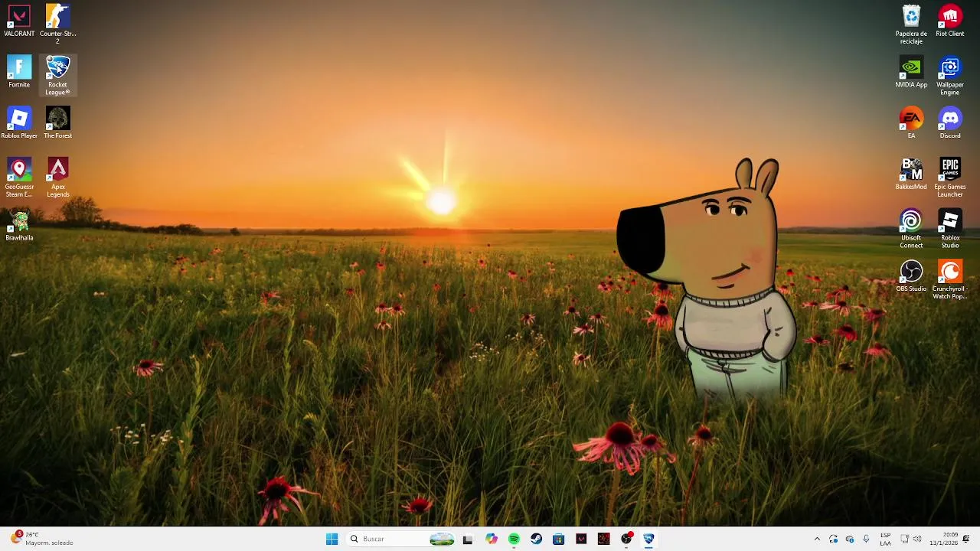Select the GeoGuessr Steam Edition icon

19,178
